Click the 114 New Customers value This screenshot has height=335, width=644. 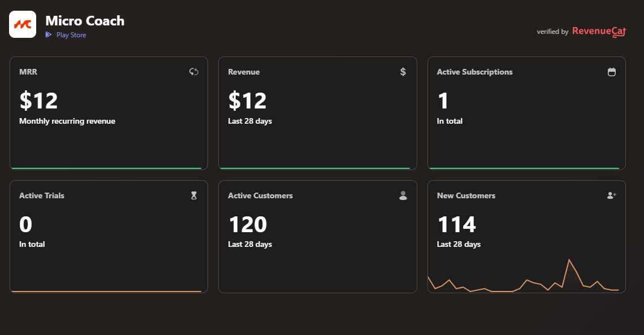457,225
